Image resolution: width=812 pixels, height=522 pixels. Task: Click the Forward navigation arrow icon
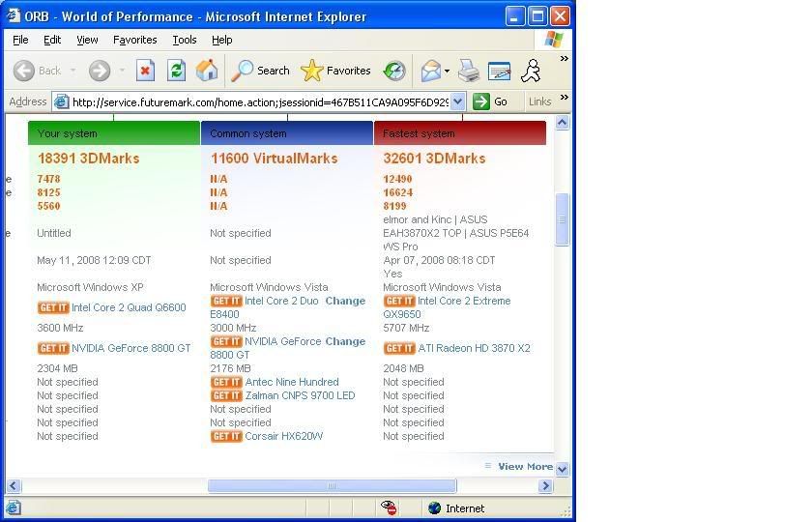click(100, 71)
